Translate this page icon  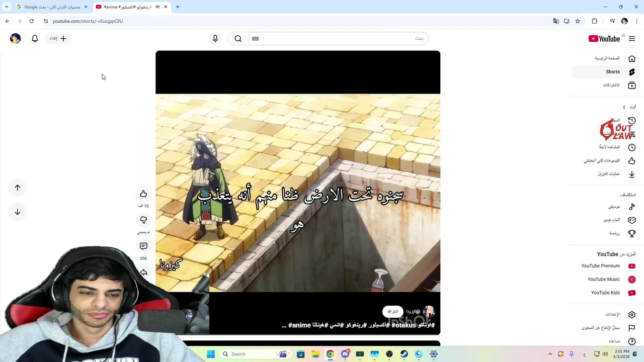point(556,21)
